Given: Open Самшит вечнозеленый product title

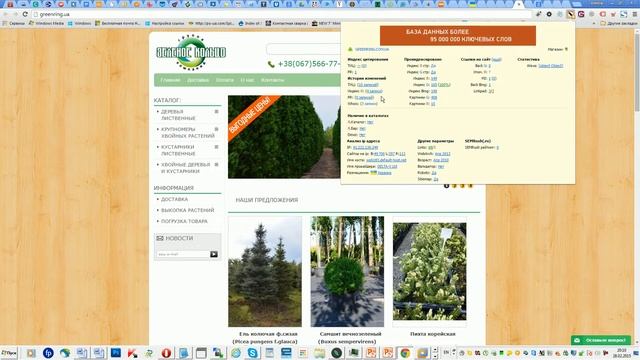Looking at the screenshot, I should click(347, 338).
